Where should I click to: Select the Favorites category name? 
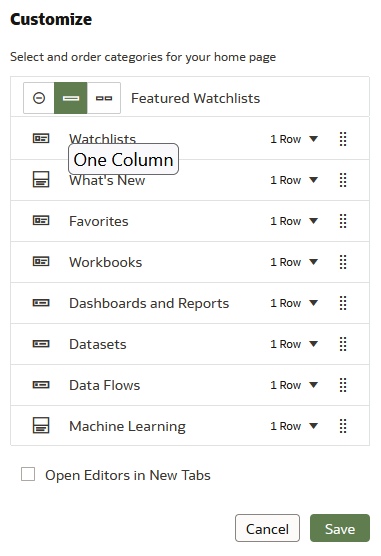click(x=99, y=221)
